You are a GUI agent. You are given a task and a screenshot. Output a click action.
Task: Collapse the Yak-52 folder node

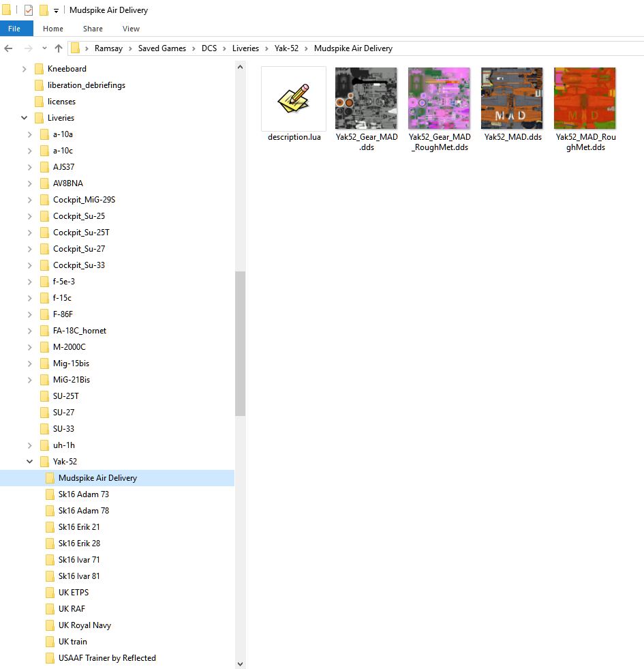click(29, 462)
